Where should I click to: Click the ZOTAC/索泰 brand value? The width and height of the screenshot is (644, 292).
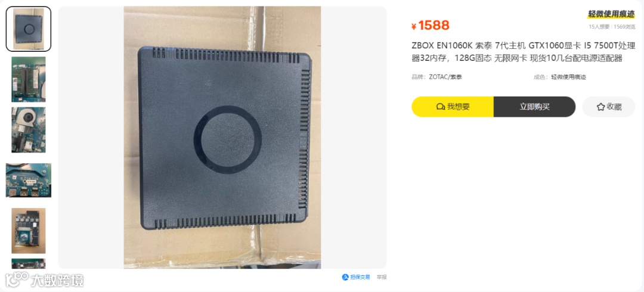(x=445, y=77)
